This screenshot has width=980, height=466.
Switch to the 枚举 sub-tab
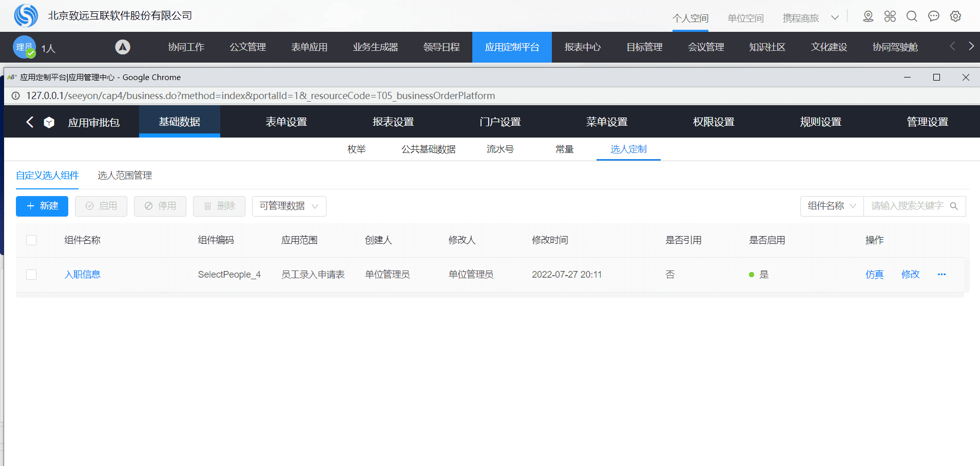click(x=357, y=149)
